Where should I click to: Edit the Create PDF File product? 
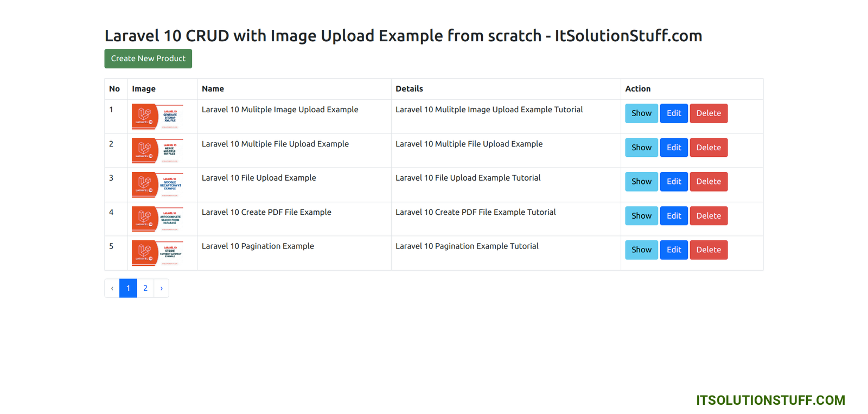pyautogui.click(x=674, y=216)
